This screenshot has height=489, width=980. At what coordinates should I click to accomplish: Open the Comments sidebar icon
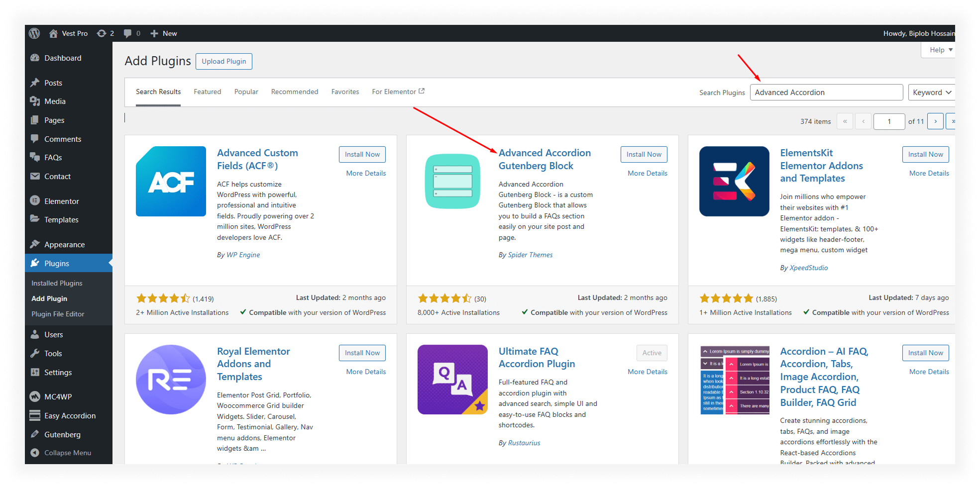pyautogui.click(x=35, y=139)
